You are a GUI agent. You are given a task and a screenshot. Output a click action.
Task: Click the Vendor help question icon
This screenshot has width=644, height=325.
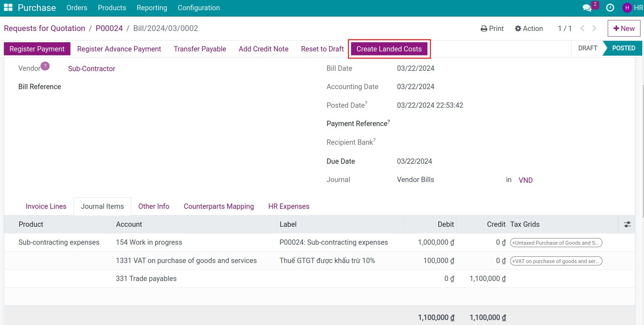(x=45, y=66)
